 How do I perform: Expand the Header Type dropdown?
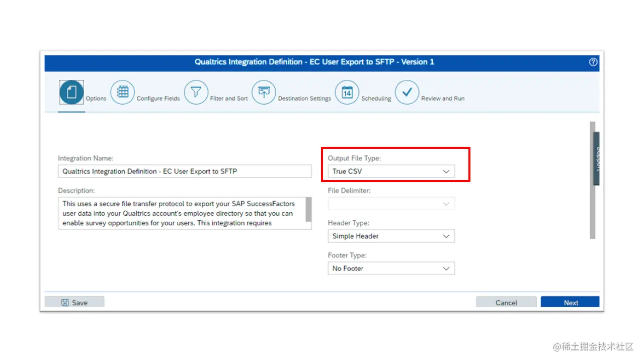391,236
